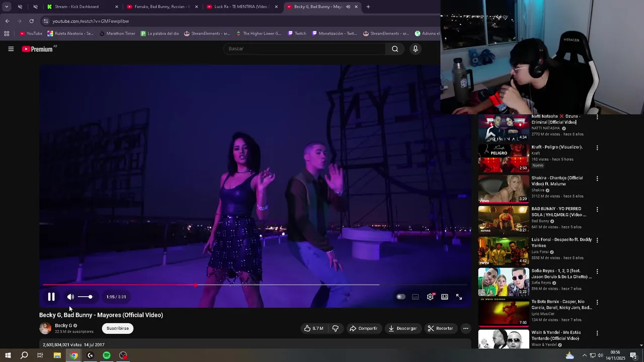Image resolution: width=644 pixels, height=362 pixels.
Task: Open options menu for Te Bote Remix
Action: (597, 302)
